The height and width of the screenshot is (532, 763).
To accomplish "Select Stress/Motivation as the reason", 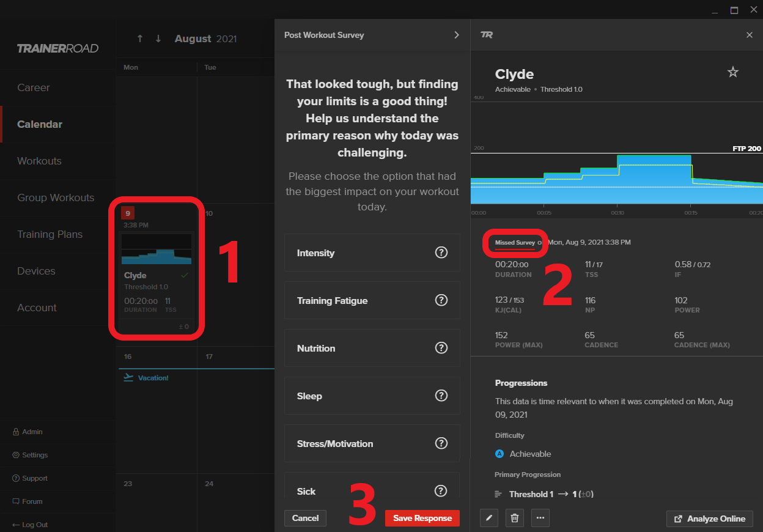I will [372, 443].
